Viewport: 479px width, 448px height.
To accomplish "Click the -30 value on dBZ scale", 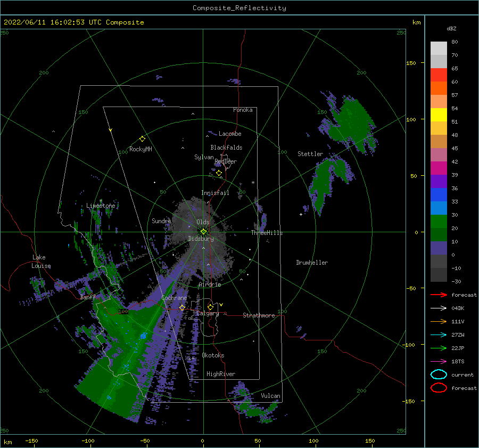I will (457, 281).
